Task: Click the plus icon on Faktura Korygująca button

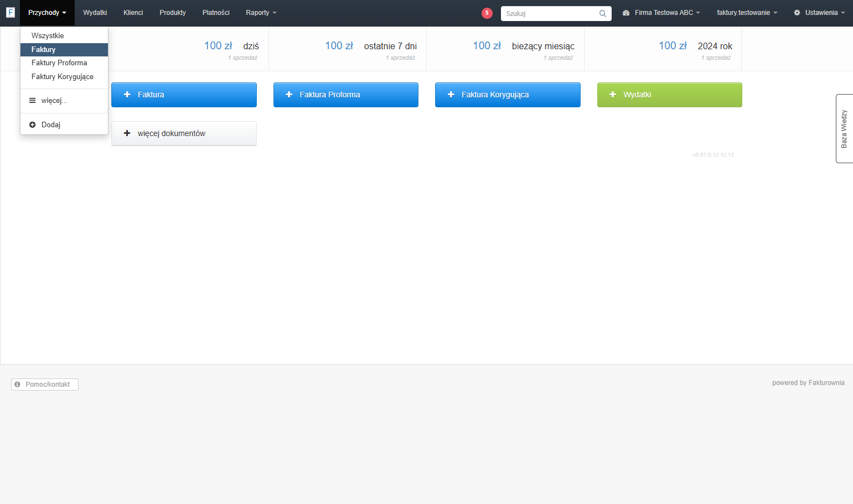Action: [451, 95]
